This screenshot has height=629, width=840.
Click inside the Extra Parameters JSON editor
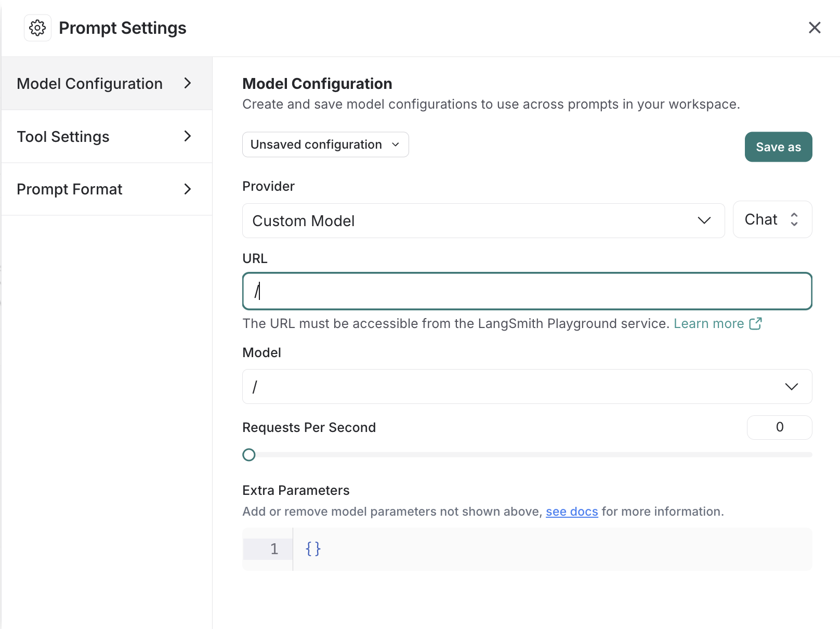pos(551,549)
